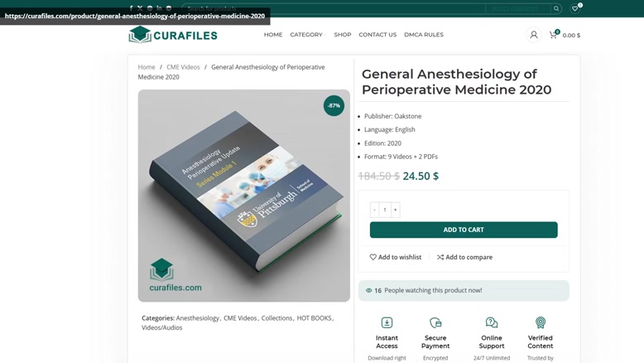Viewport: 644px width, 363px height.
Task: Toggle Add to compare
Action: pyautogui.click(x=464, y=257)
